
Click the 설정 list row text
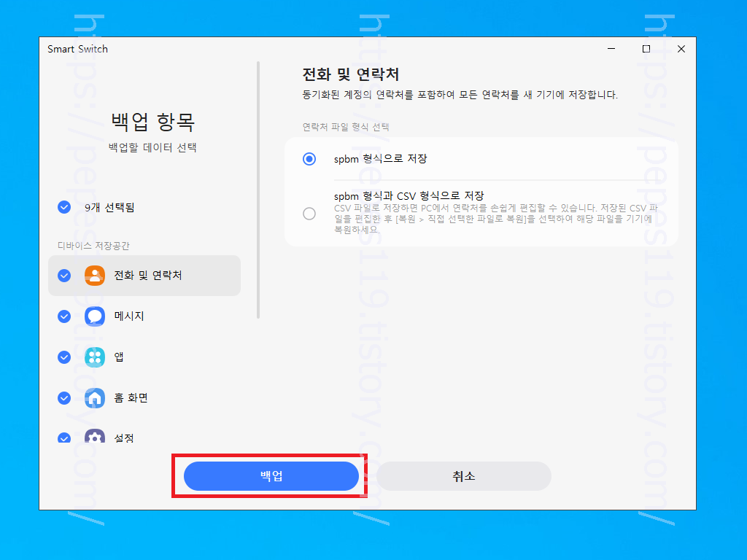124,437
